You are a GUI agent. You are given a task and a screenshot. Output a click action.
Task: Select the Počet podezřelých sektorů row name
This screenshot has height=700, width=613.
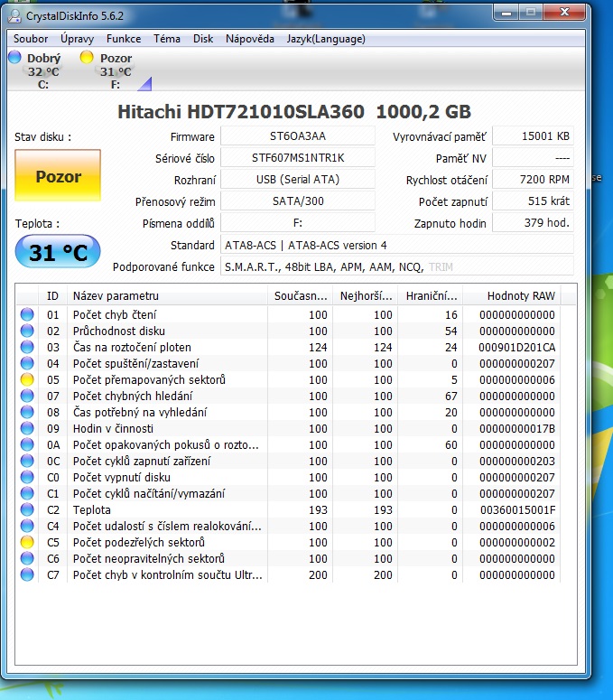point(139,542)
